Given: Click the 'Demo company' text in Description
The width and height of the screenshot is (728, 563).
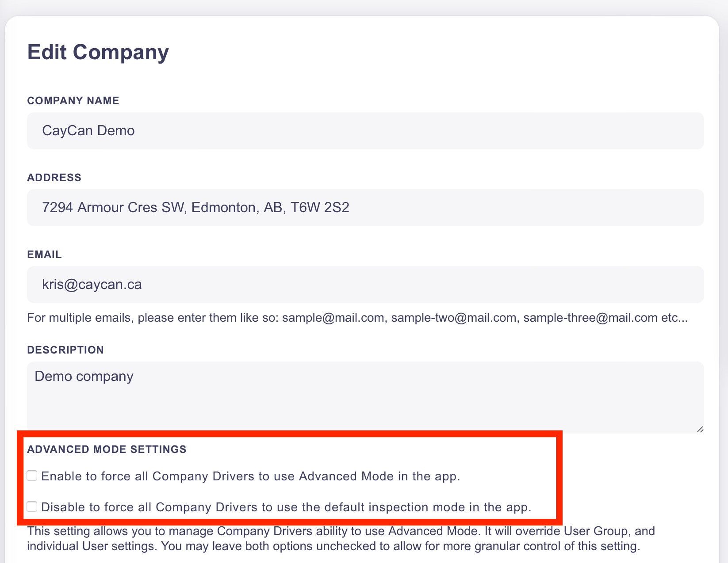Looking at the screenshot, I should [x=84, y=377].
